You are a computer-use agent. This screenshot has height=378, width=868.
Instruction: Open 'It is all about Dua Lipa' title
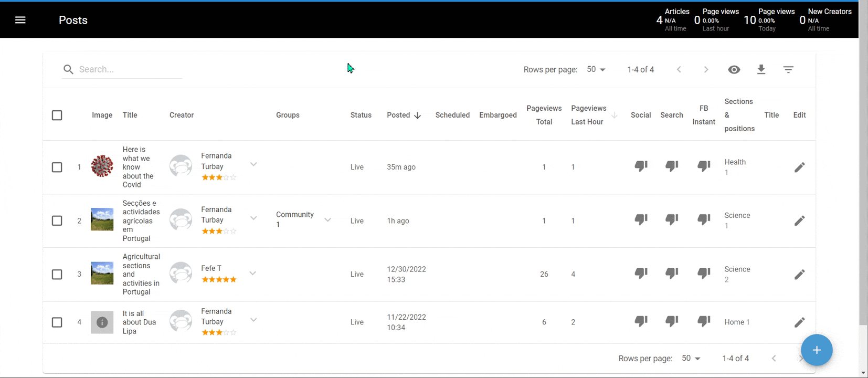[139, 322]
